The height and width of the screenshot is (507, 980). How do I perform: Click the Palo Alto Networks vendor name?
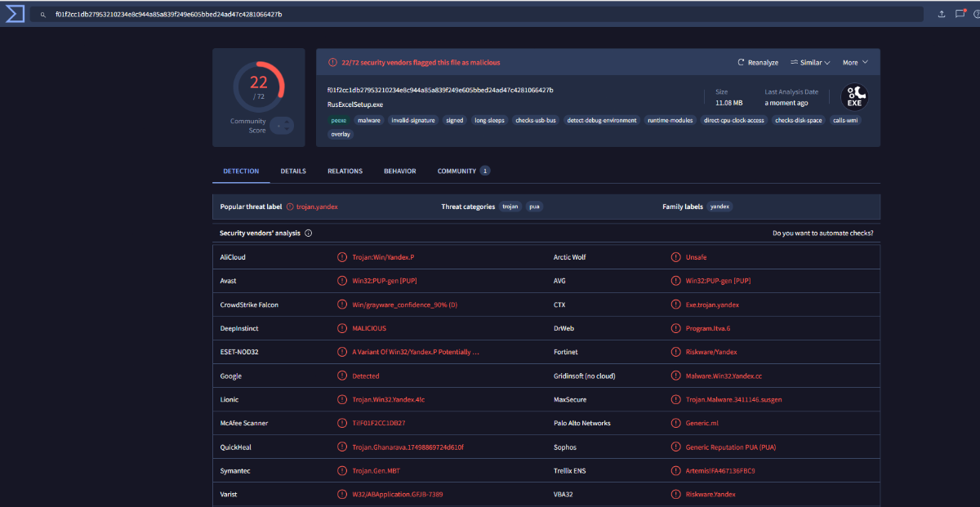pos(582,424)
